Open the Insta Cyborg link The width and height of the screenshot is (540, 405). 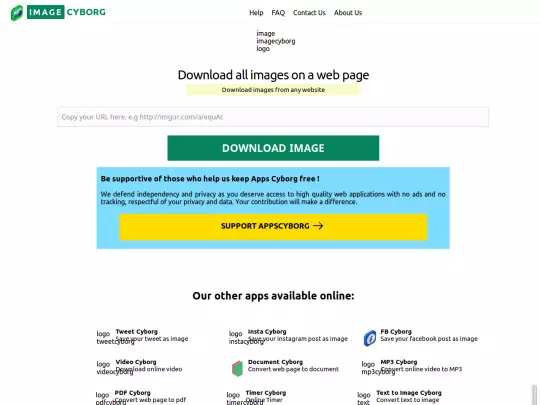[267, 332]
